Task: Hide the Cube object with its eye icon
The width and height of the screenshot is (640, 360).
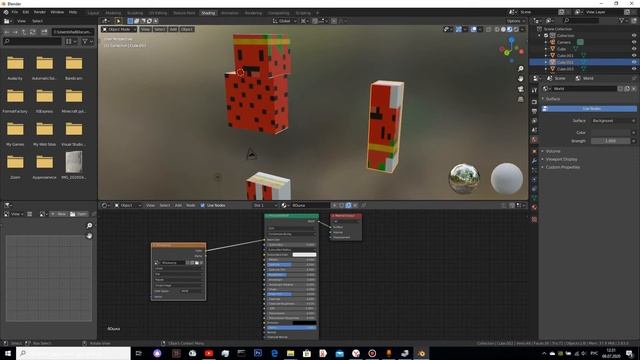Action: tap(634, 49)
